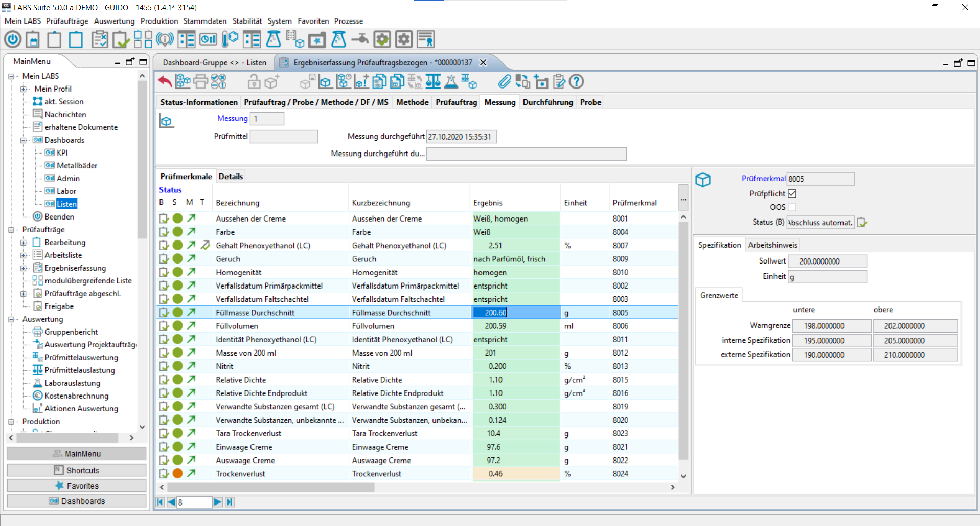Toggle the Prüfpflicht checkbox
Image resolution: width=980 pixels, height=526 pixels.
[792, 193]
